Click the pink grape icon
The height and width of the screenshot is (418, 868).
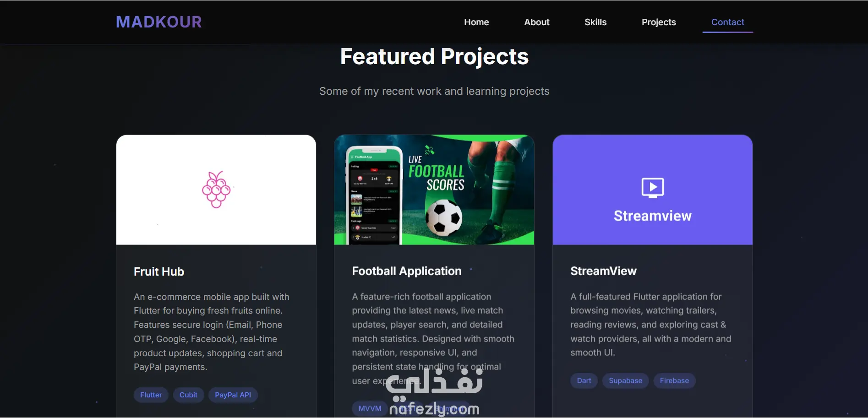pyautogui.click(x=216, y=190)
